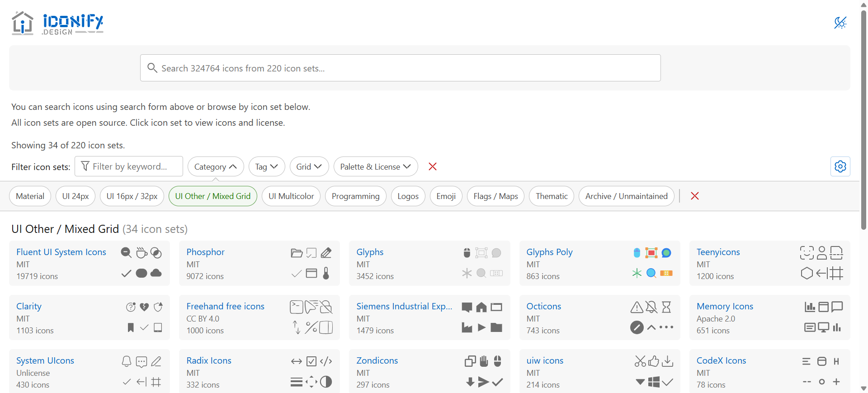Click the heart icon in the Clarity card
The height and width of the screenshot is (393, 868).
pos(144,307)
